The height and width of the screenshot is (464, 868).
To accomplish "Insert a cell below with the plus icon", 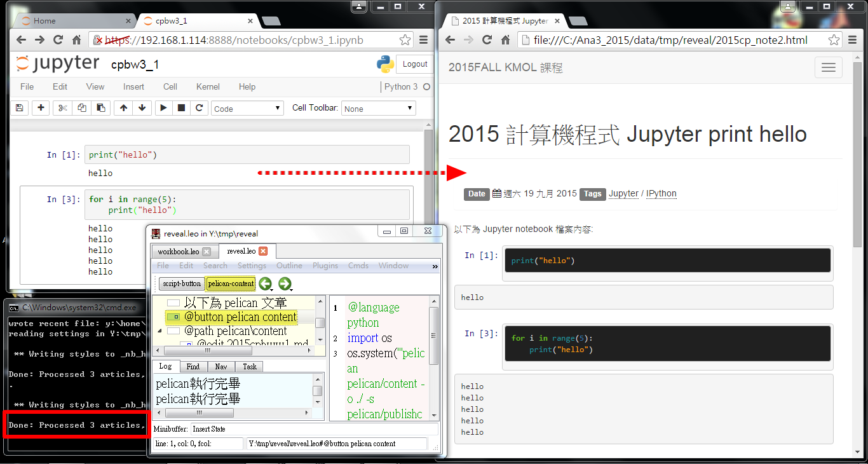I will click(x=41, y=108).
